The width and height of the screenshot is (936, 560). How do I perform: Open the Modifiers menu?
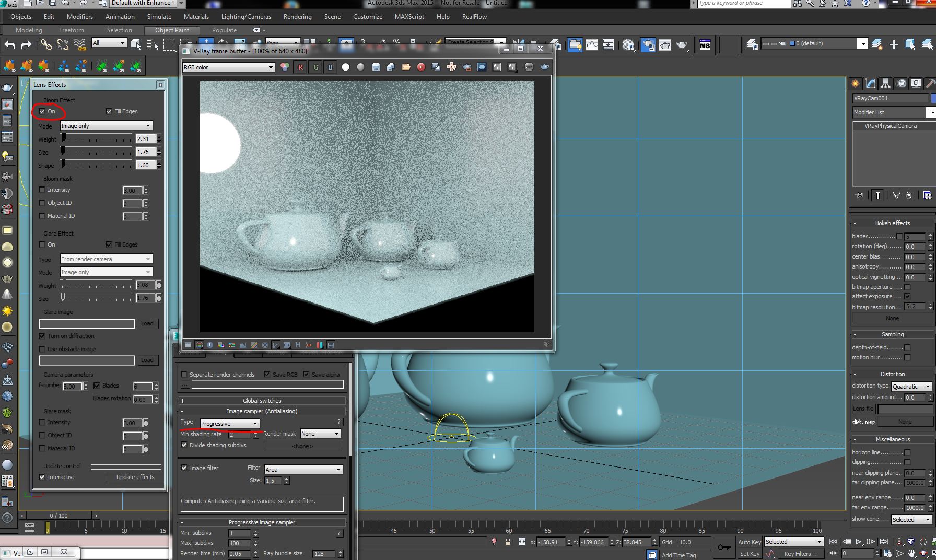coord(80,17)
